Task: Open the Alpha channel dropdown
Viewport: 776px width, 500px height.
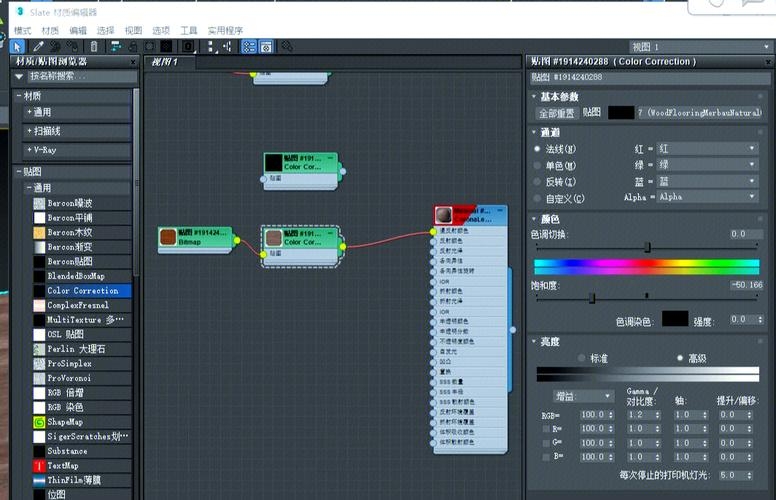Action: coord(708,197)
